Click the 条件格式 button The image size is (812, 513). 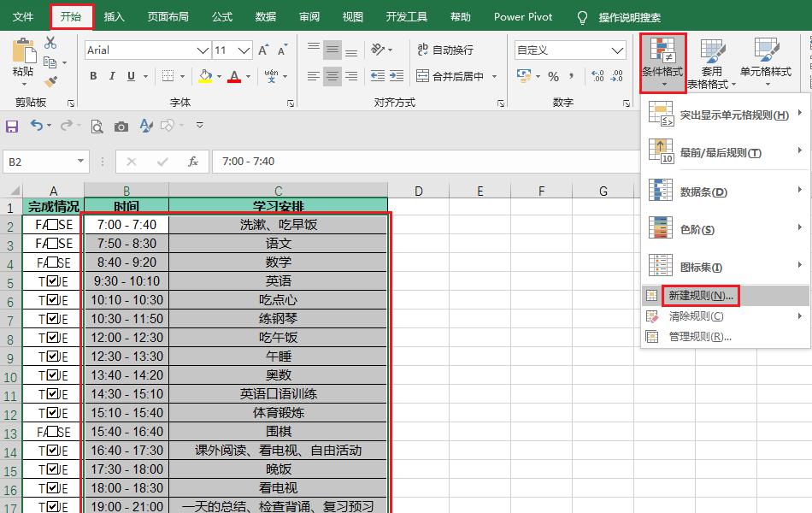663,62
